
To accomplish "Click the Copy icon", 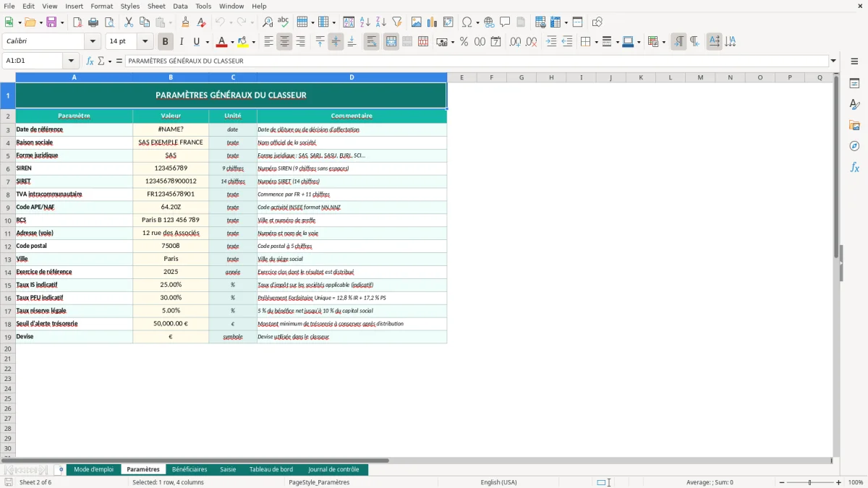I will pyautogui.click(x=145, y=22).
